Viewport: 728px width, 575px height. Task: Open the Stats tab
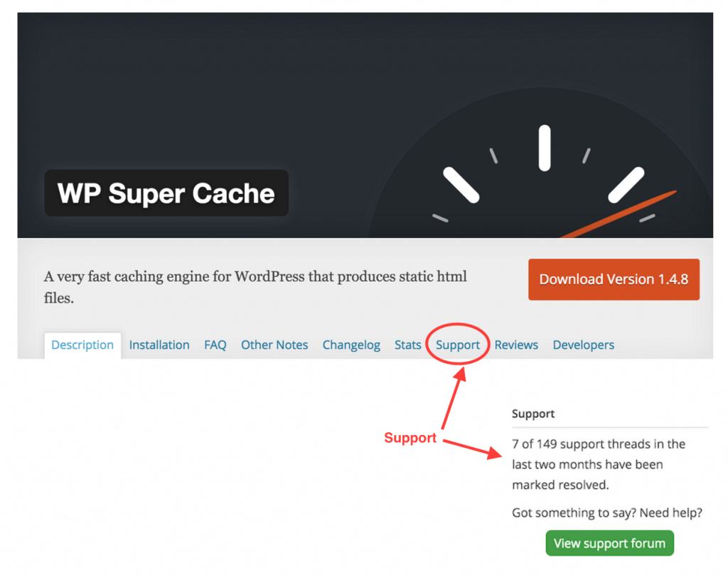[x=407, y=345]
